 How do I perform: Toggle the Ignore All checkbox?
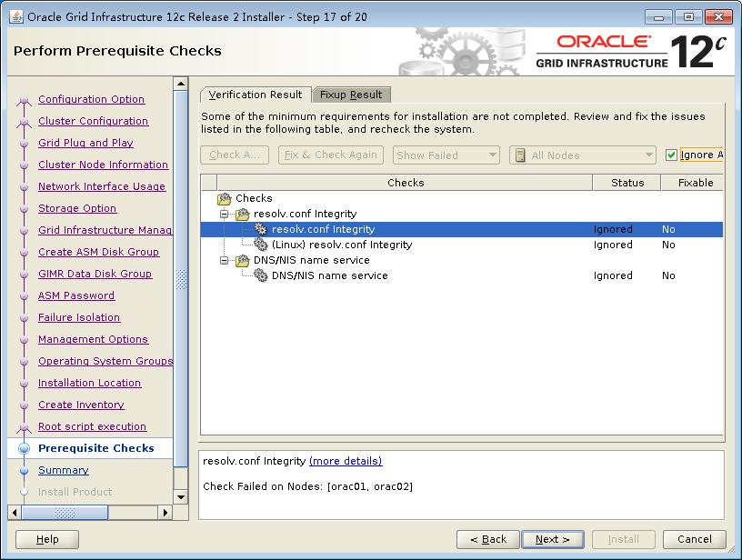pyautogui.click(x=671, y=155)
